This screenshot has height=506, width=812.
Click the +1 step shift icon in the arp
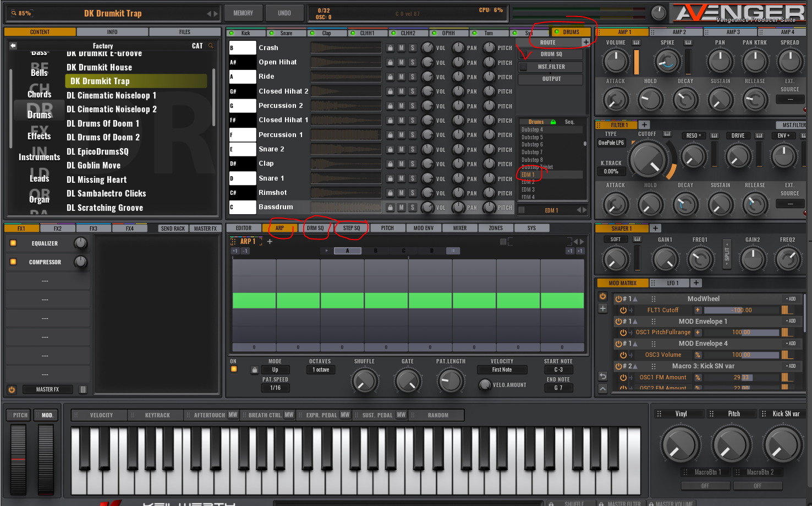(235, 251)
